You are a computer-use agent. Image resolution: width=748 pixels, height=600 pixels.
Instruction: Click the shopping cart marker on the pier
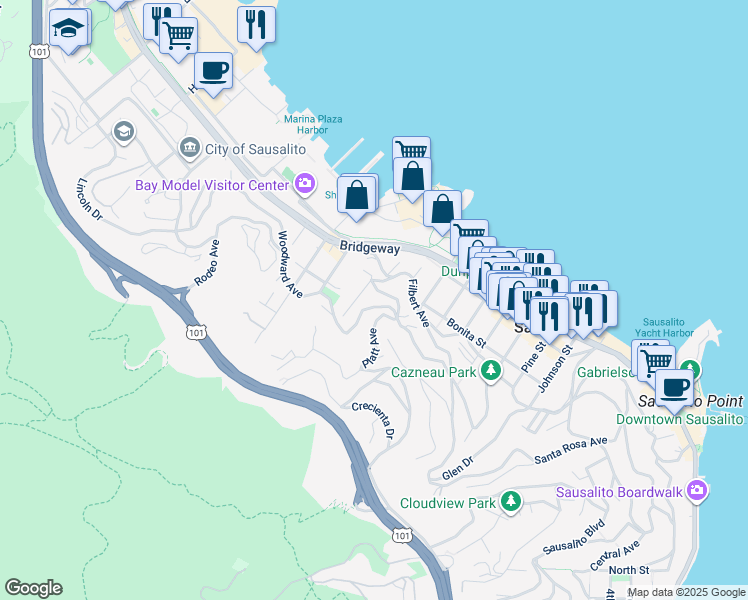[x=411, y=148]
